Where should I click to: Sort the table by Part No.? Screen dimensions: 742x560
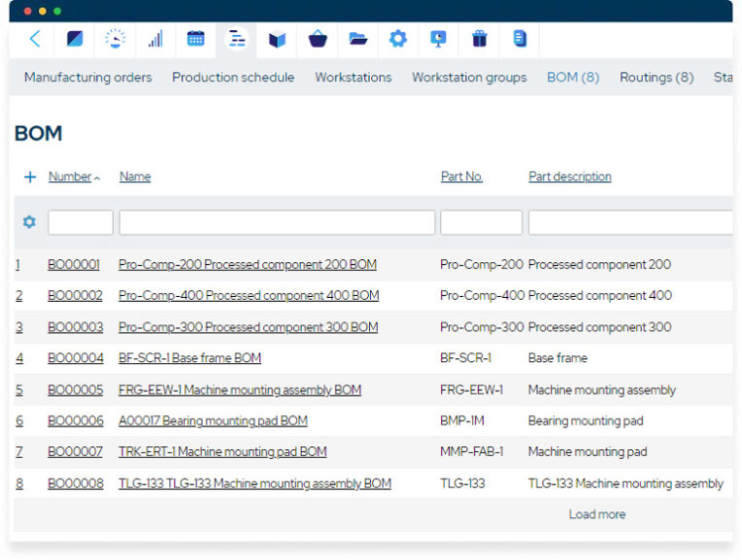461,177
